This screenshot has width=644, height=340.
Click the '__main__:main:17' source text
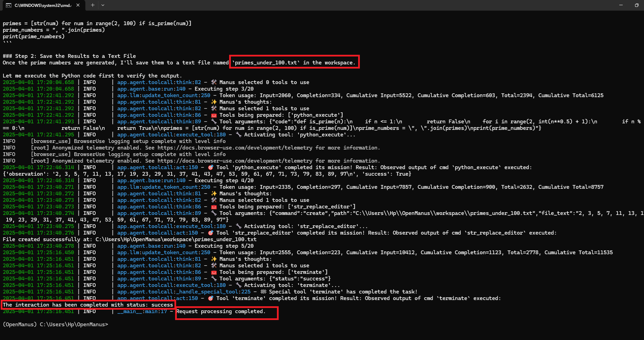[142, 311]
